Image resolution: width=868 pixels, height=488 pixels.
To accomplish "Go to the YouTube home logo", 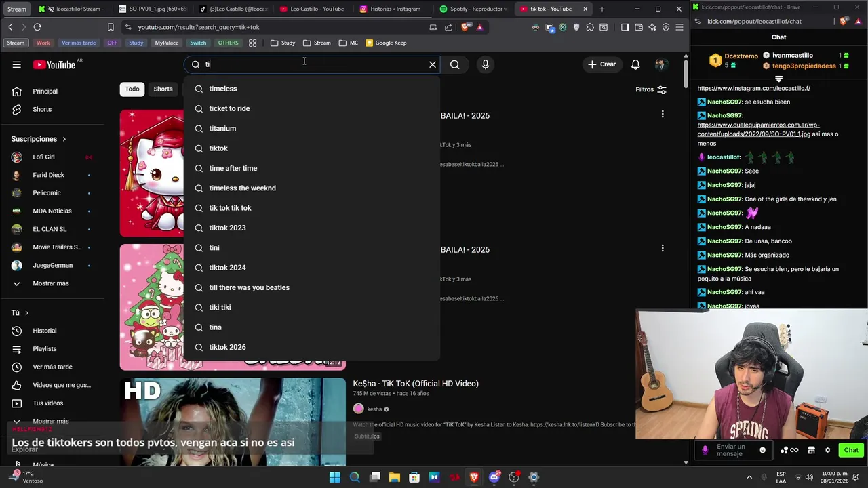I will [x=54, y=64].
